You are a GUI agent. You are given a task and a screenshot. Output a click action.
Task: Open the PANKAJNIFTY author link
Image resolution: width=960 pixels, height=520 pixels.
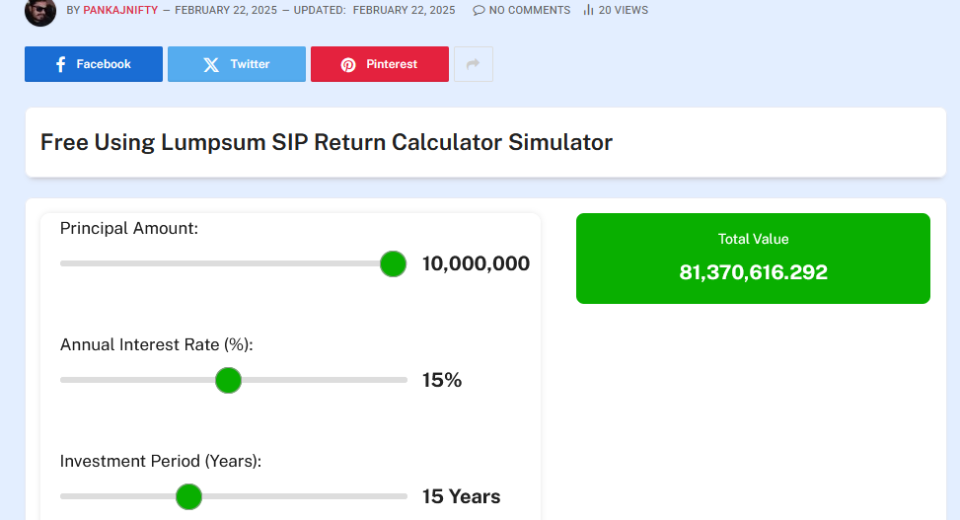tap(120, 10)
